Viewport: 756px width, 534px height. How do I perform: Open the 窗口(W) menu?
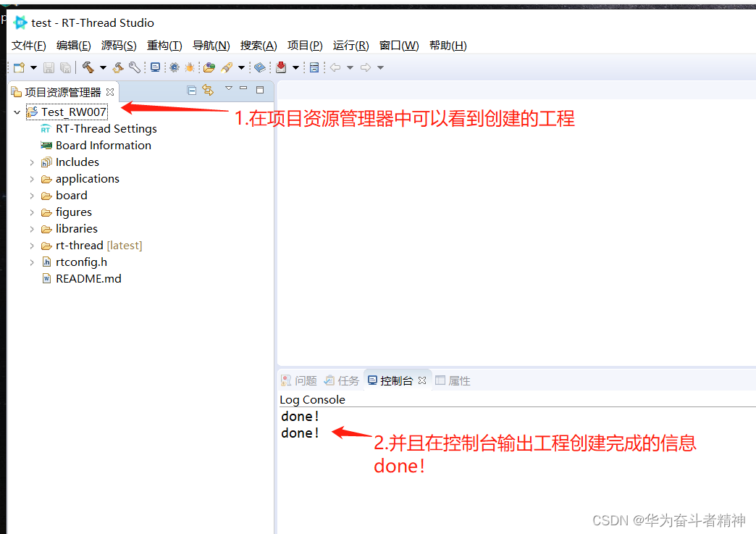coord(399,46)
